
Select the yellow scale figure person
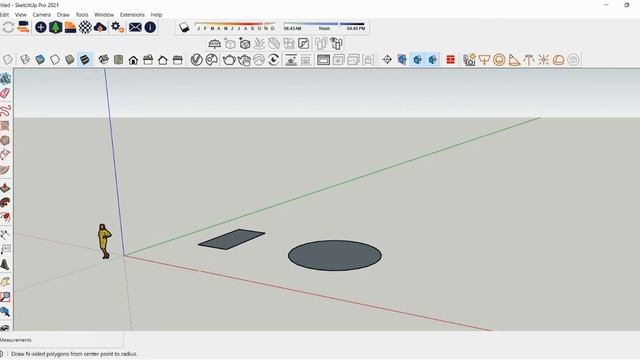[104, 241]
